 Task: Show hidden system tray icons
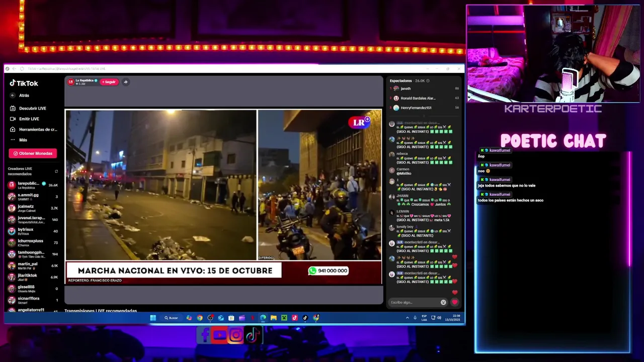coord(407,318)
